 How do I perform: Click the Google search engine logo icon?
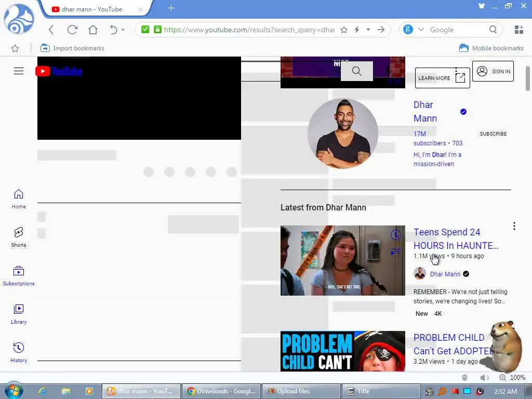coord(408,30)
